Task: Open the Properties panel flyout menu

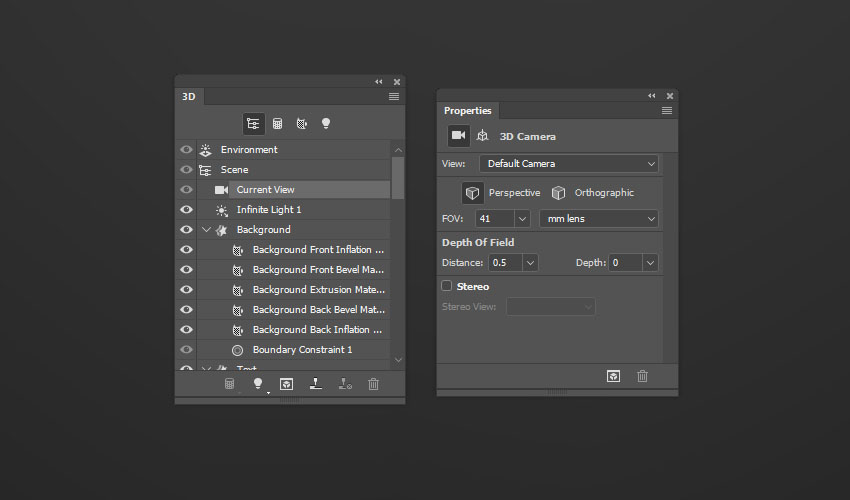Action: [x=667, y=111]
